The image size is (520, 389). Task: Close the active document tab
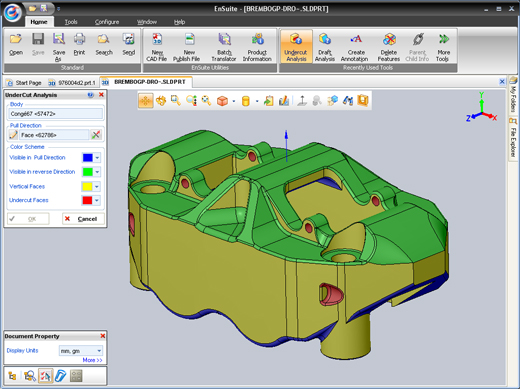coord(502,81)
